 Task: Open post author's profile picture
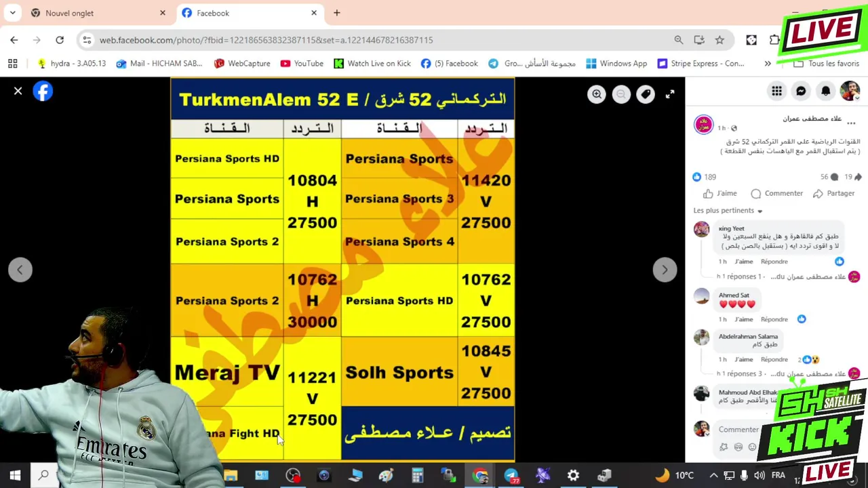tap(703, 125)
